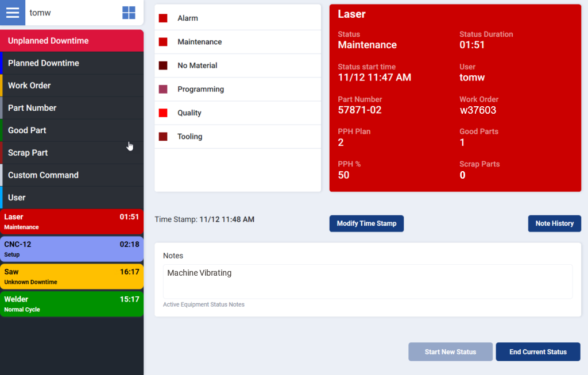588x375 pixels.
Task: Open the Note History dialog
Action: pos(554,223)
